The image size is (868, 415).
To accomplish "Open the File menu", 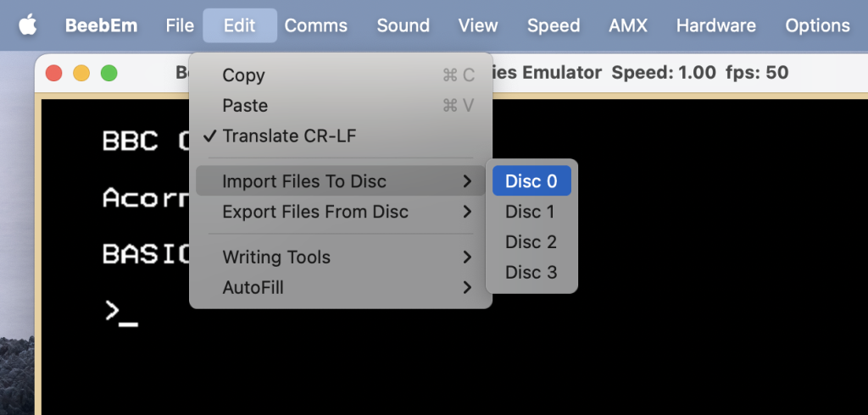I will pos(180,25).
